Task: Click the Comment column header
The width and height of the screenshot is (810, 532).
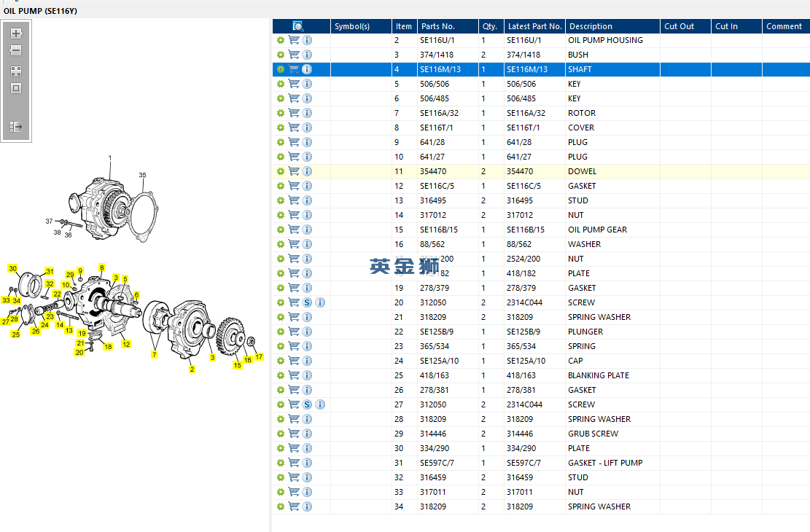Action: click(786, 26)
